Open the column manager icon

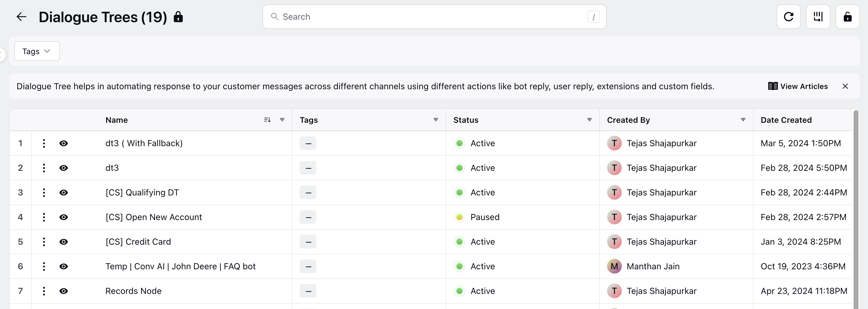click(818, 17)
